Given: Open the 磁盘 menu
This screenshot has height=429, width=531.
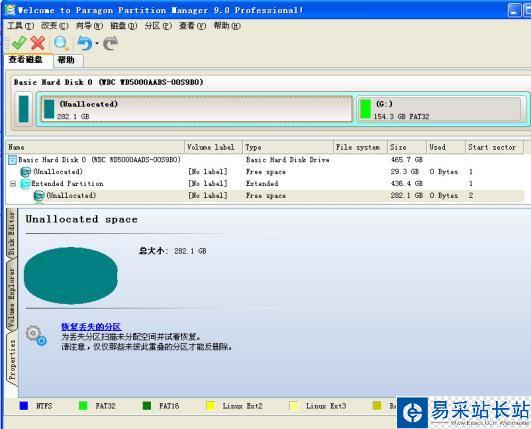Looking at the screenshot, I should 124,26.
